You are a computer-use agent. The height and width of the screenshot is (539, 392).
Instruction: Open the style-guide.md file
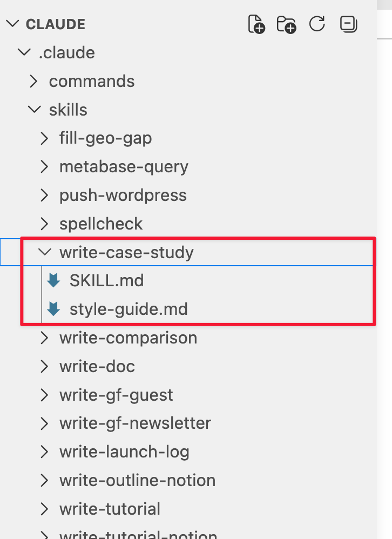(x=129, y=309)
